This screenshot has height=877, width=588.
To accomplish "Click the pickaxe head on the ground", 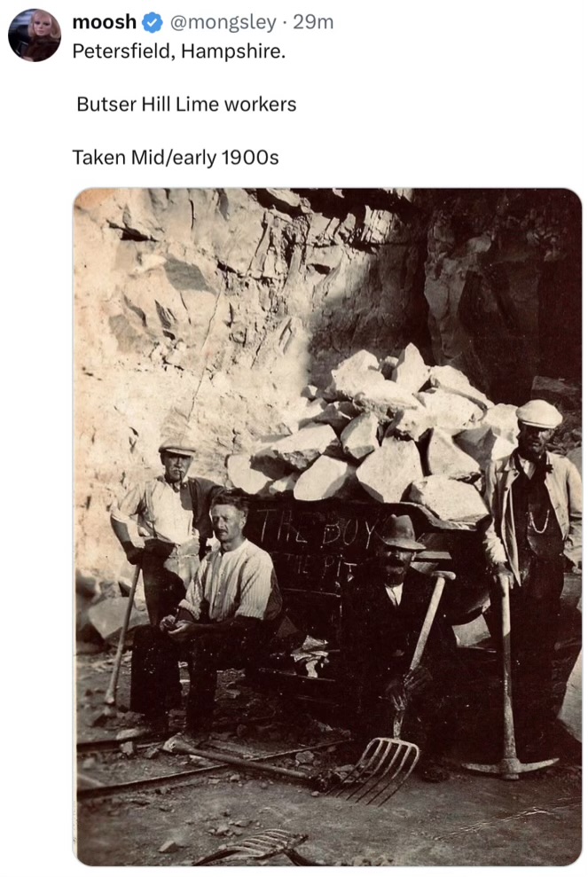I will click(511, 767).
